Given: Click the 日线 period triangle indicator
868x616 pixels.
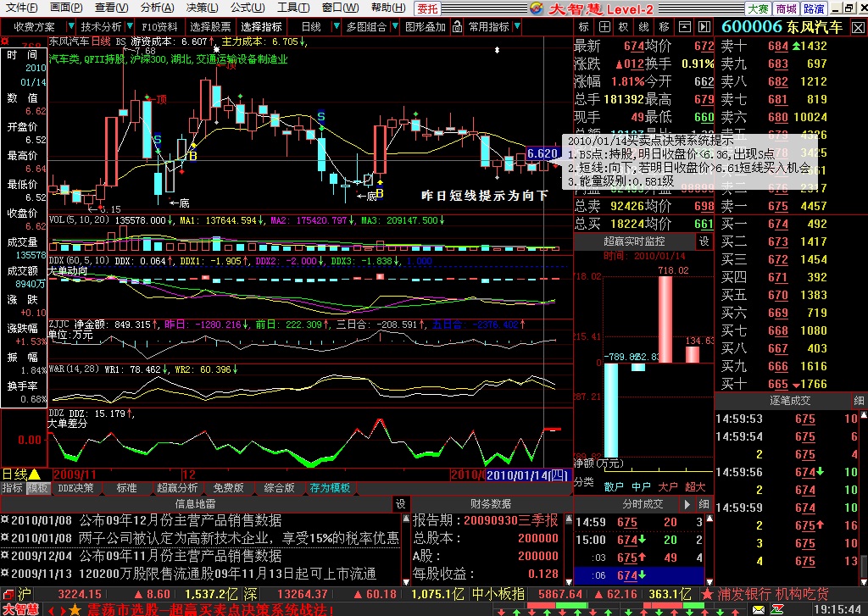Looking at the screenshot, I should click(34, 474).
